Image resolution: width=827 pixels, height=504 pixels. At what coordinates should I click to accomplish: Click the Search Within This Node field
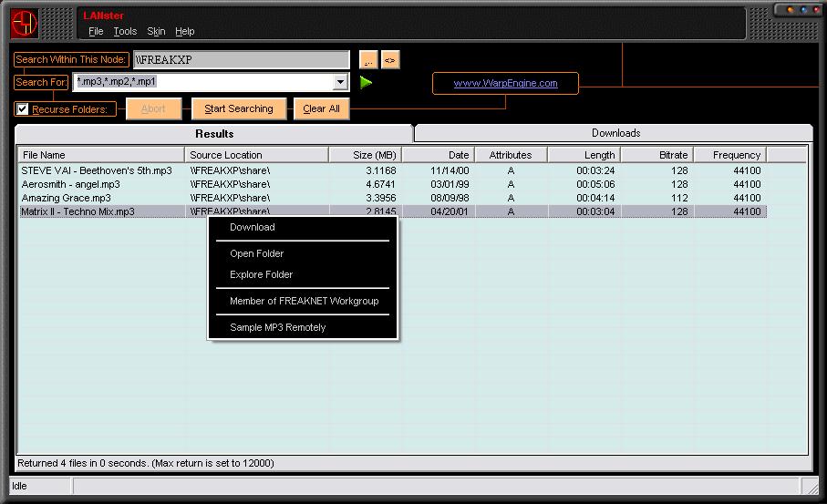[241, 60]
